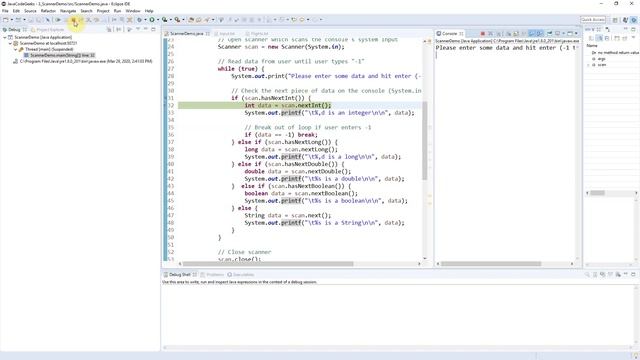Select the Debug Shell tab

180,275
